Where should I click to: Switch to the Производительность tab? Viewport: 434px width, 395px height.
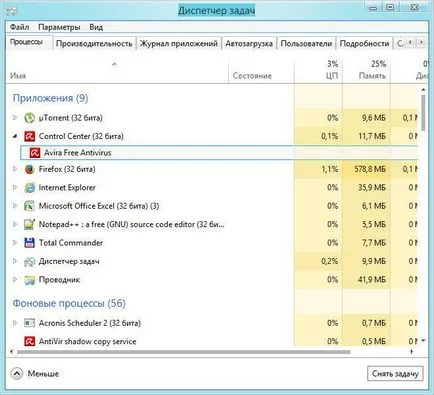coord(94,44)
